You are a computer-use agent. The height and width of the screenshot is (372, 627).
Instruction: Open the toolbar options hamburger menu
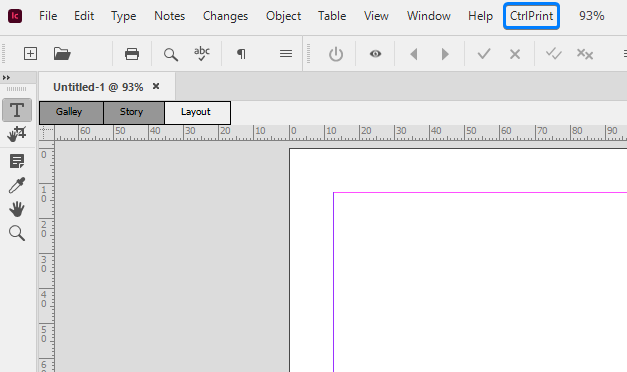(286, 54)
